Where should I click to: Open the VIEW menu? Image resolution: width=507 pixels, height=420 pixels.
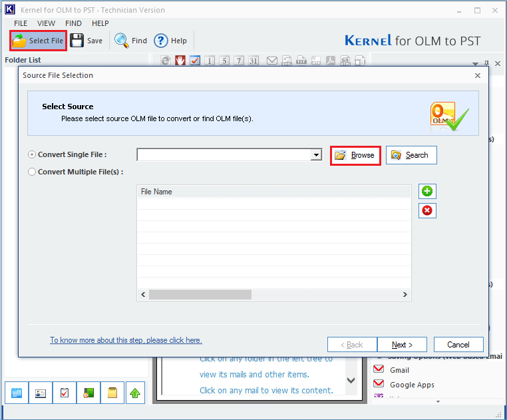pyautogui.click(x=46, y=23)
